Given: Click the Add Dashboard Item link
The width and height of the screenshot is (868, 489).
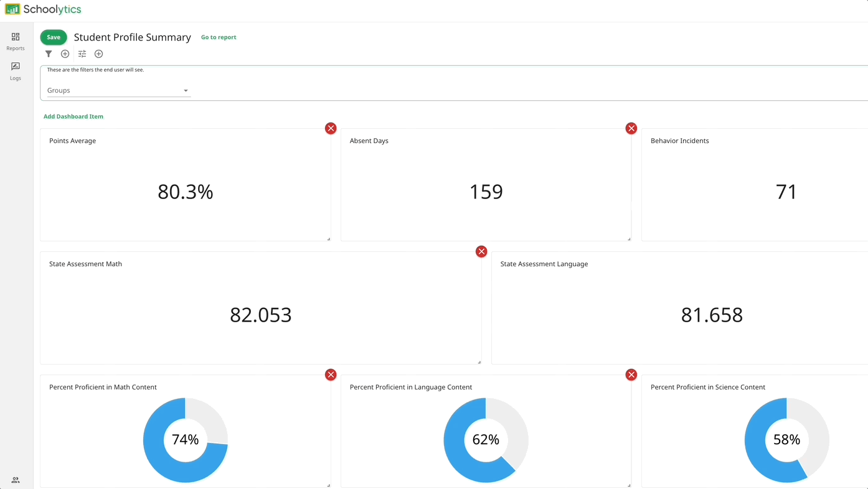Looking at the screenshot, I should click(x=73, y=116).
